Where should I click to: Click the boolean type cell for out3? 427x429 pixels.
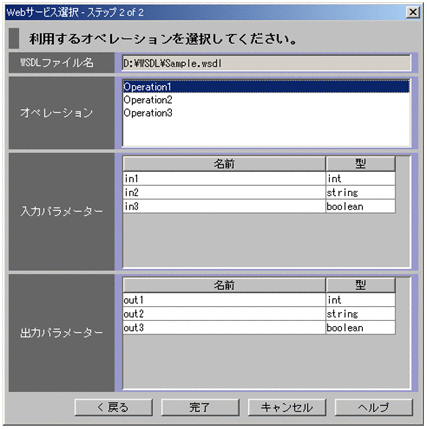tap(360, 328)
